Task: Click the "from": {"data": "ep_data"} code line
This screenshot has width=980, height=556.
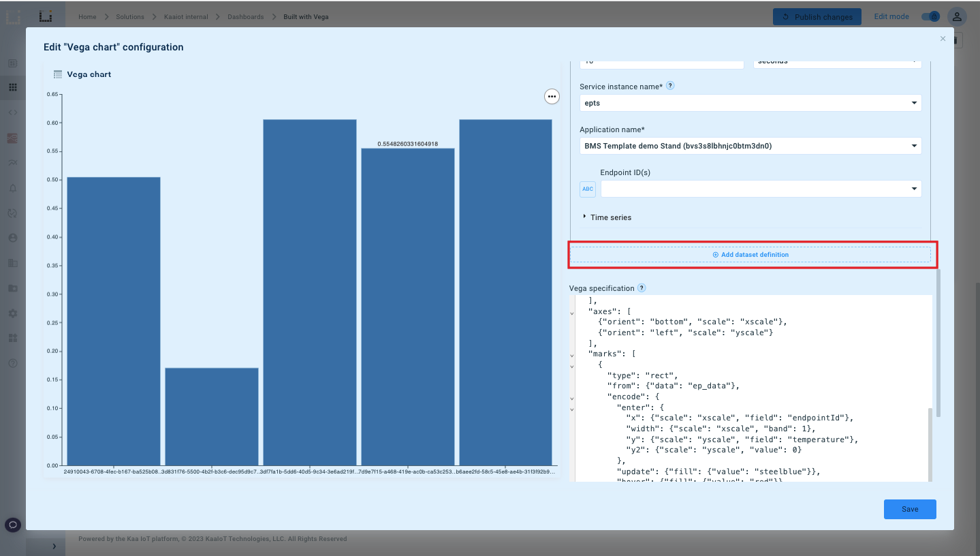Action: click(x=674, y=386)
